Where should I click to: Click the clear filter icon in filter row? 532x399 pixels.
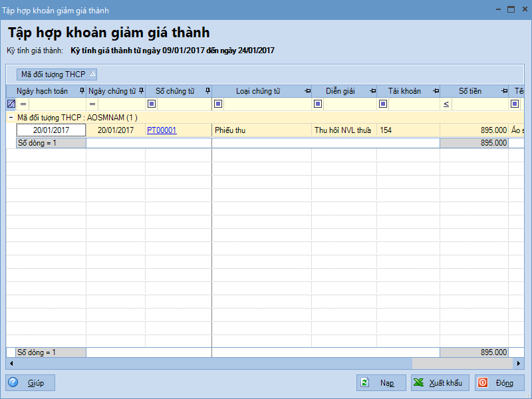11,104
